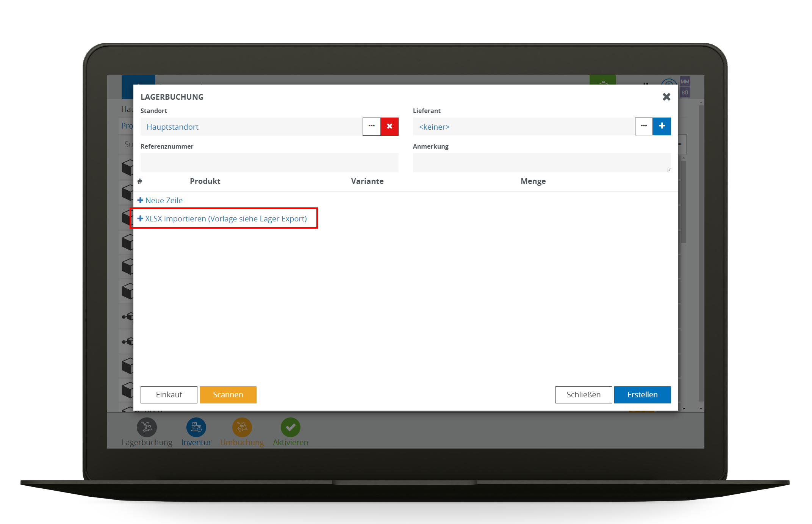
Task: Click the Neue Zeile plus link
Action: point(160,201)
